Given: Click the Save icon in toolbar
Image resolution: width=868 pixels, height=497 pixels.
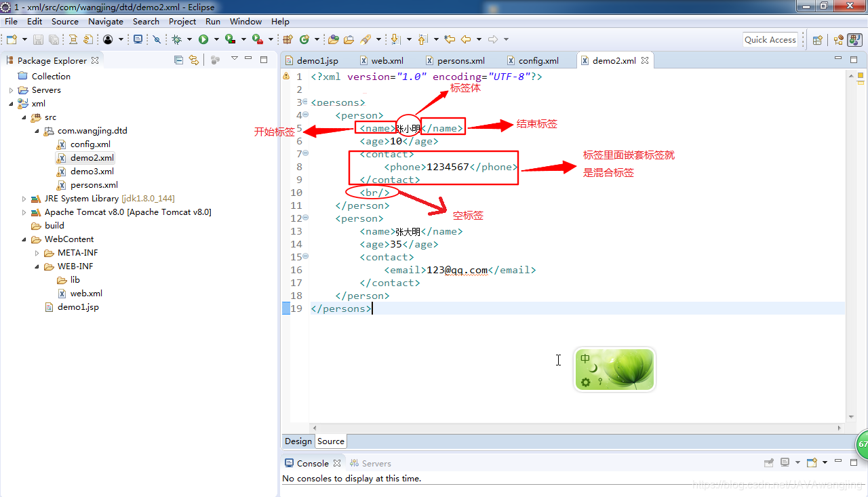Looking at the screenshot, I should [38, 39].
